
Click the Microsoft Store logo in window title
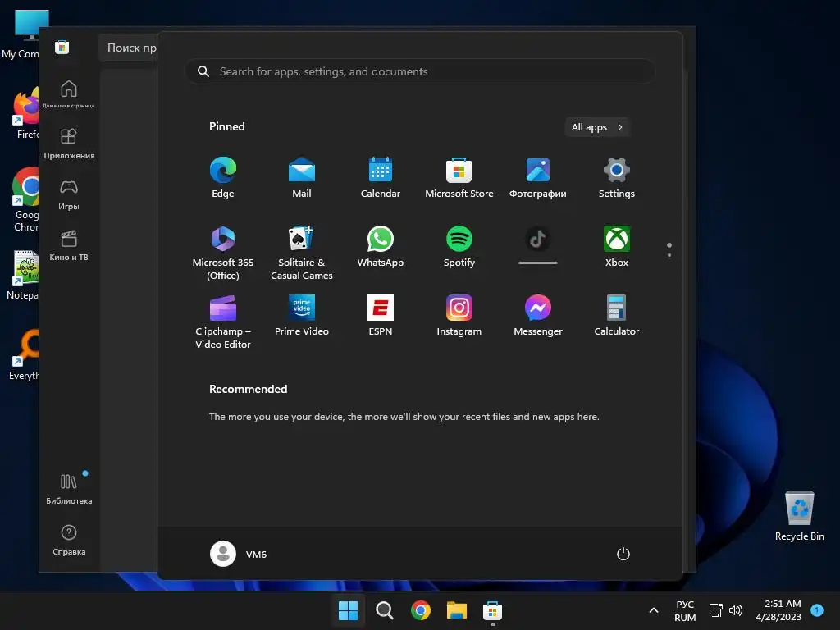click(x=62, y=47)
